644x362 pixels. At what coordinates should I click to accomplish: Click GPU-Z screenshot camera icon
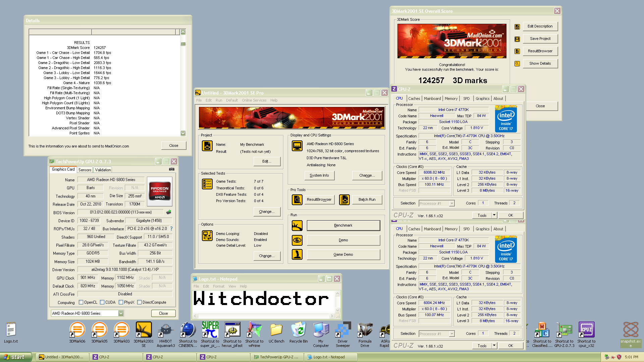pos(172,169)
